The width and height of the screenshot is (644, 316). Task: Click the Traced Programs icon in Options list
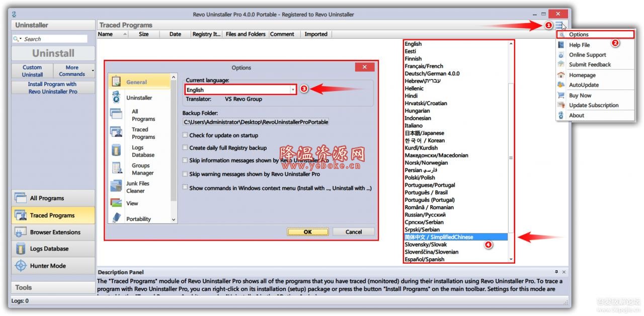[116, 133]
